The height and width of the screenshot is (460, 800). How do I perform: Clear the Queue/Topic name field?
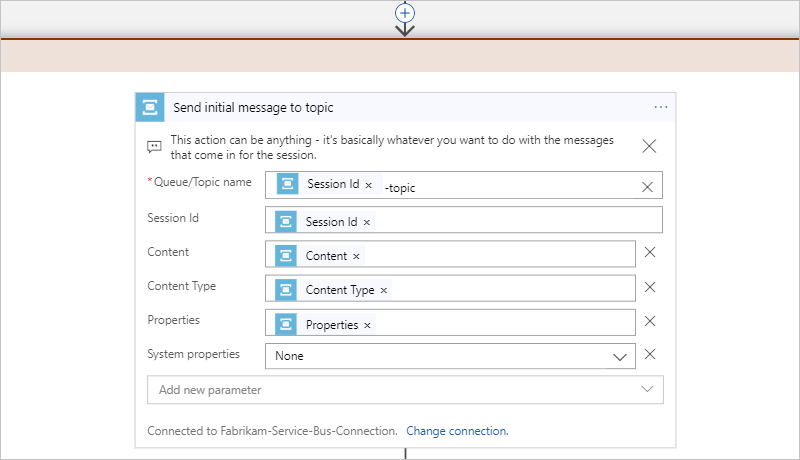click(x=647, y=186)
